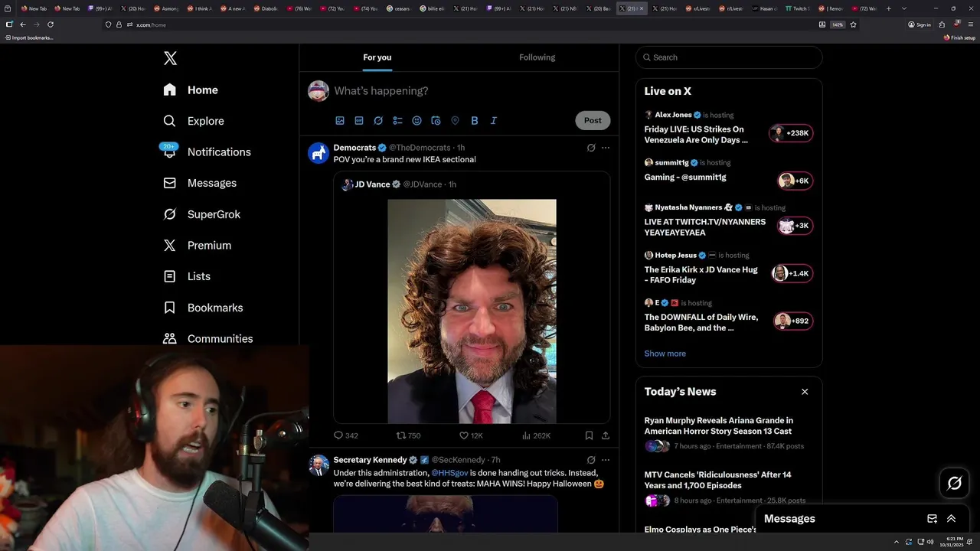
Task: Toggle italic formatting in composer
Action: click(x=493, y=120)
